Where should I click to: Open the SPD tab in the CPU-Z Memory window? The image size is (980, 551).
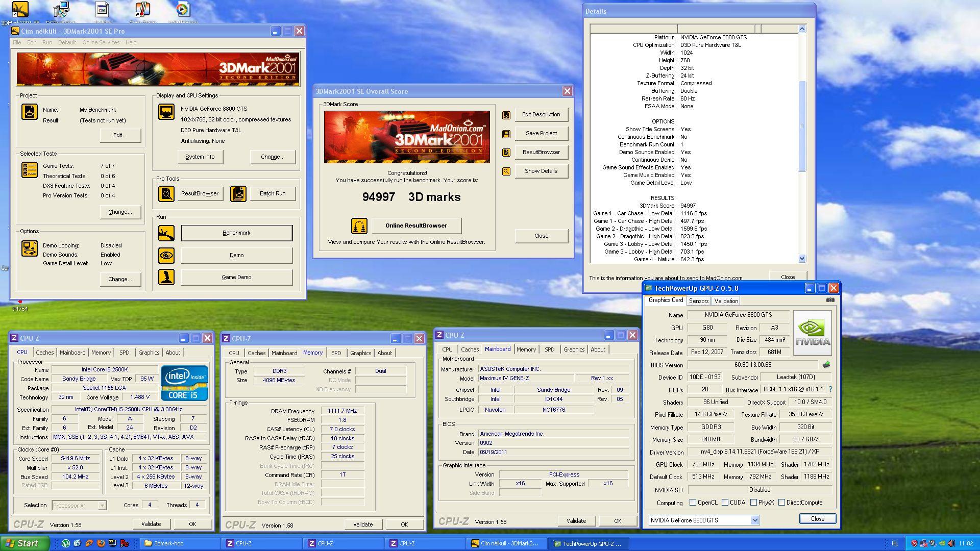[x=336, y=353]
